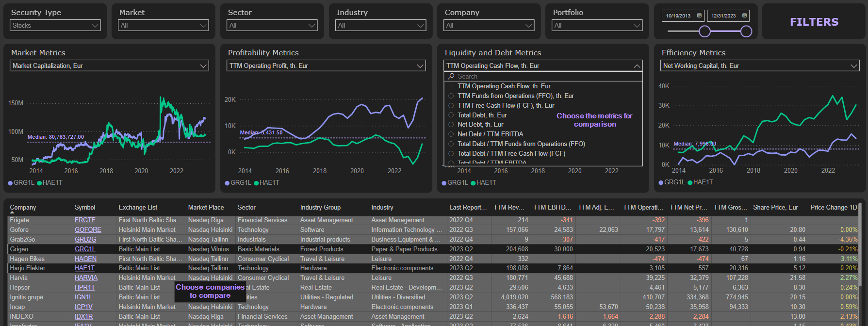Select TTM Free Cash Flow (FCF) radio option
The image size is (868, 326).
pyautogui.click(x=451, y=105)
